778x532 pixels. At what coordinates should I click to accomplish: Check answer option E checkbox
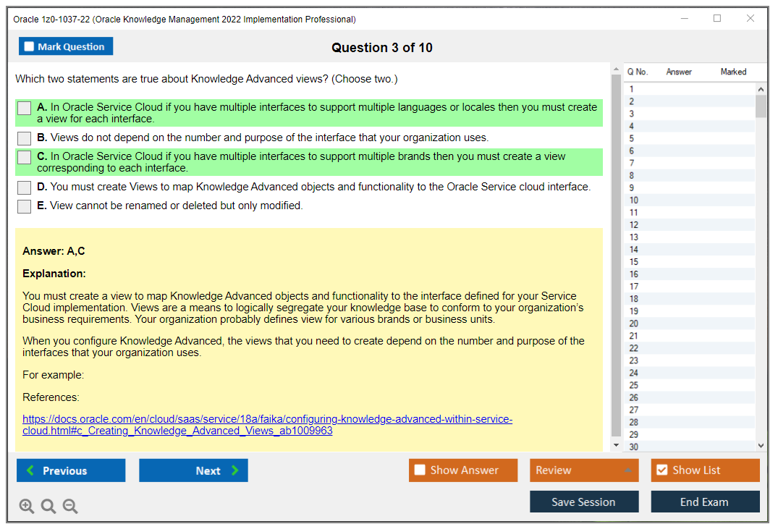25,206
